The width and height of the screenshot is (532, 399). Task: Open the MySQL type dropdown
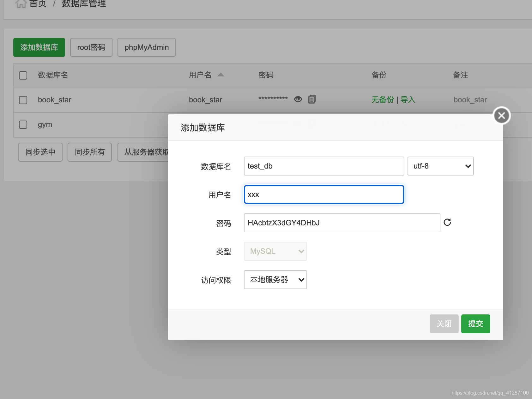(x=275, y=251)
